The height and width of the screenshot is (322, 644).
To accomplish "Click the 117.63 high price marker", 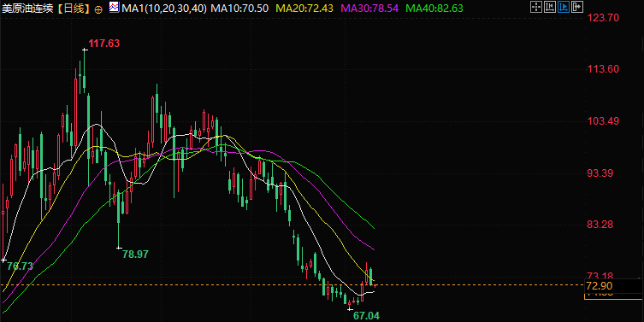I will pos(104,44).
